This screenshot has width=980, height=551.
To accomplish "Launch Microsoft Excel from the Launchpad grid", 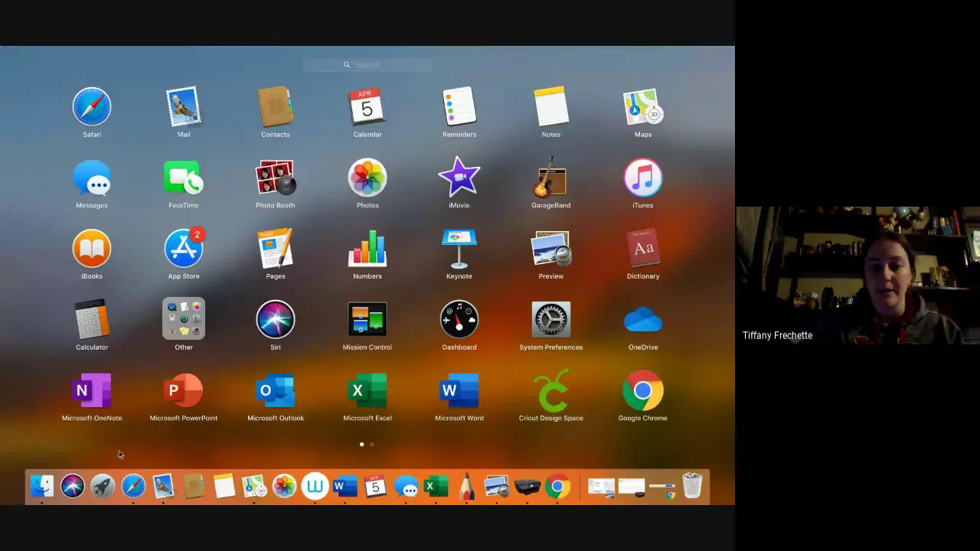I will (x=367, y=391).
